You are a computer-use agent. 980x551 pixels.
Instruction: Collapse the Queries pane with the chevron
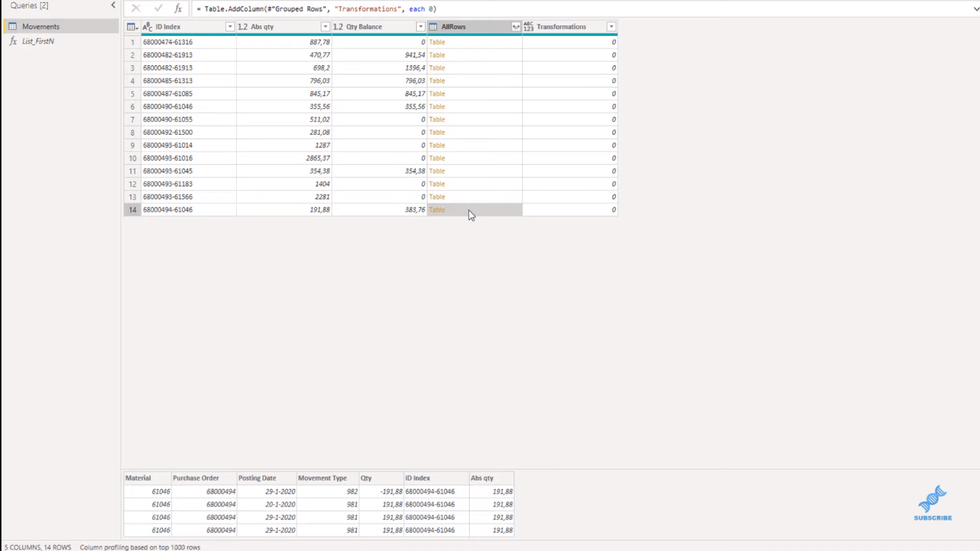(113, 5)
